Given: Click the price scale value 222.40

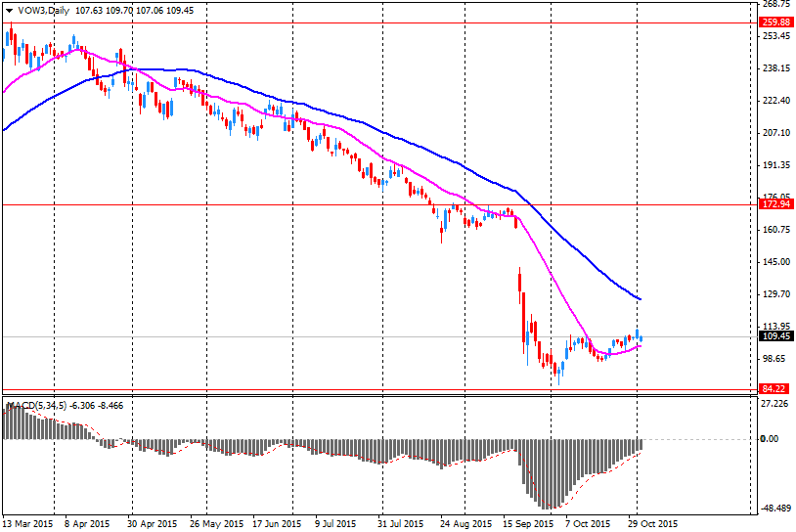Looking at the screenshot, I should point(776,101).
